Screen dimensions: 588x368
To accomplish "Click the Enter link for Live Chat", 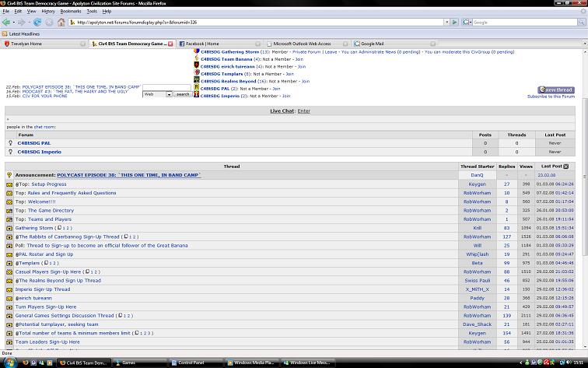I will pyautogui.click(x=303, y=111).
